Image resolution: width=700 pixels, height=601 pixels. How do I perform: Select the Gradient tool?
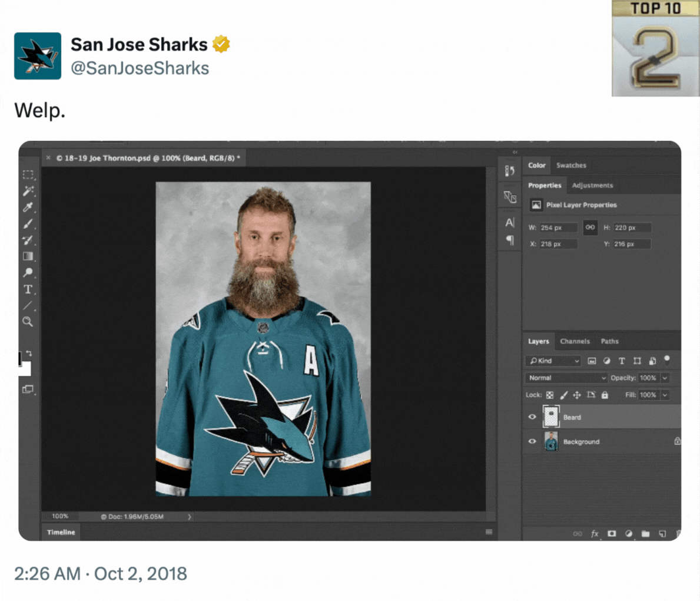tap(28, 256)
